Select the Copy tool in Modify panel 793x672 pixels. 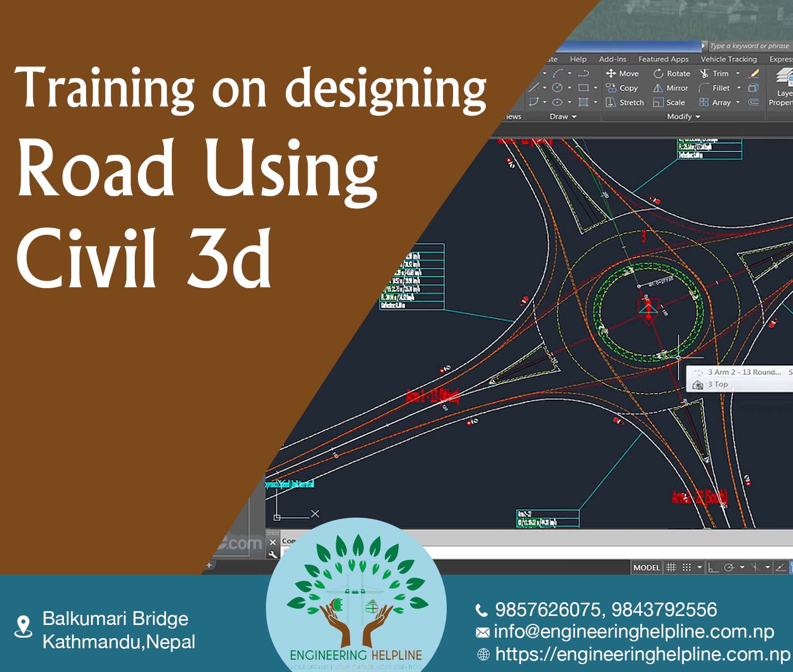point(622,88)
